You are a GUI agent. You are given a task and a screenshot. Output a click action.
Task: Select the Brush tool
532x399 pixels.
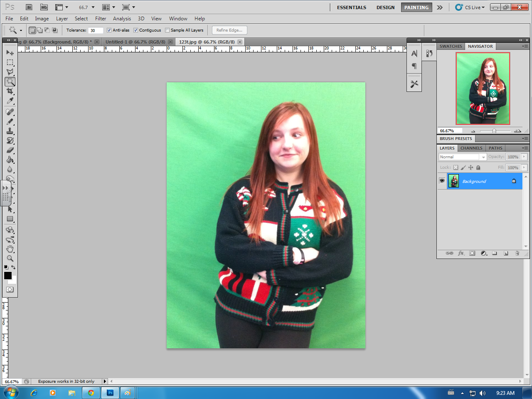pos(10,121)
